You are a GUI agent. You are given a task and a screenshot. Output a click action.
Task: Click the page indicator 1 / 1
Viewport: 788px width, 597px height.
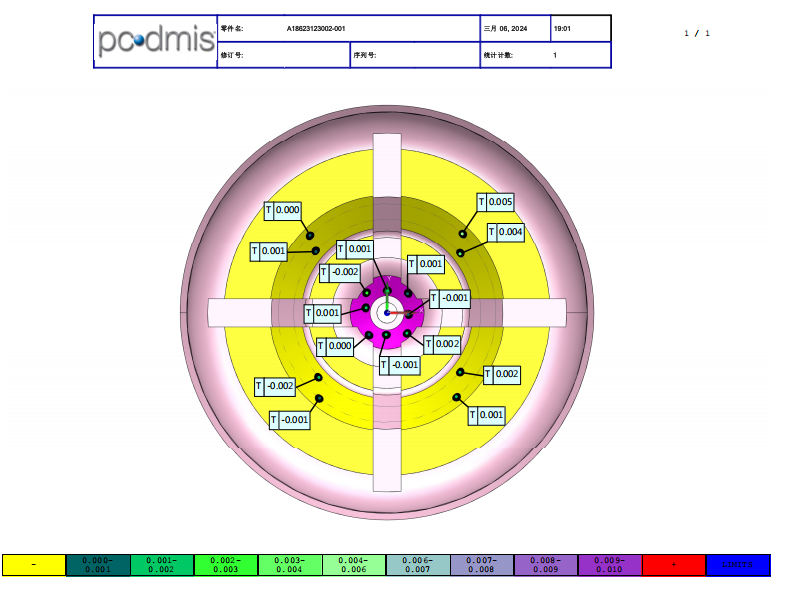697,33
